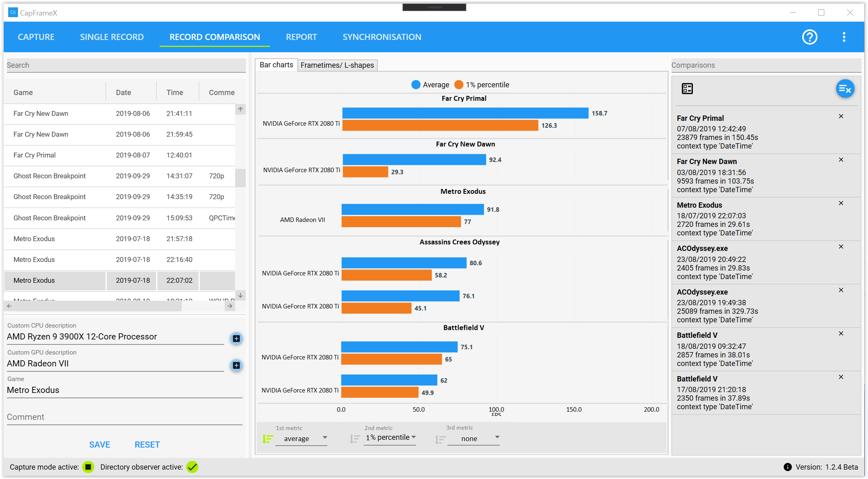Select the Bar charts tab
Image resolution: width=868 pixels, height=479 pixels.
[276, 65]
